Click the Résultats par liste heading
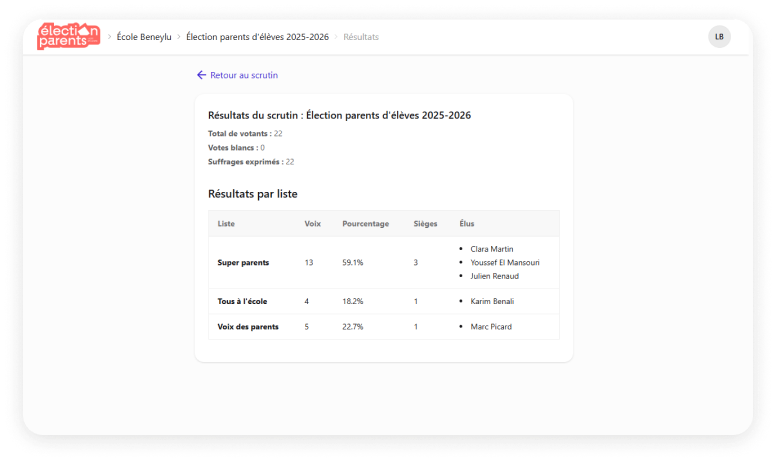776x462 pixels. pyautogui.click(x=252, y=194)
